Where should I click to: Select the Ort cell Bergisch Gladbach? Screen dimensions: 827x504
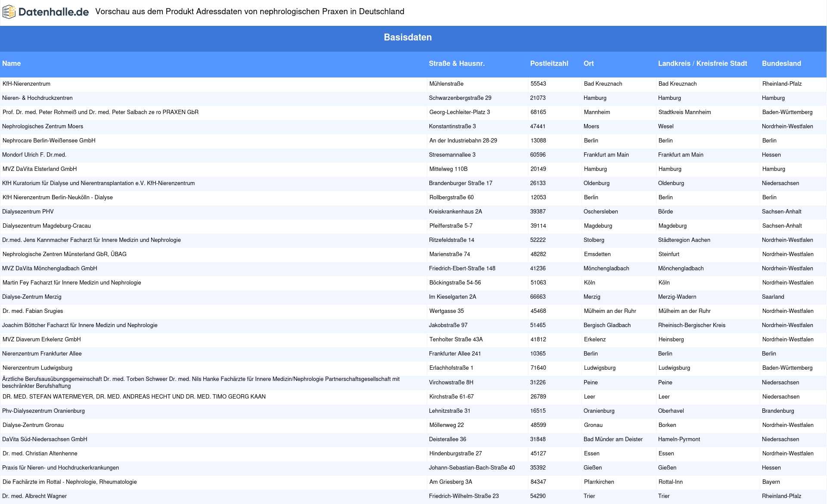point(607,325)
